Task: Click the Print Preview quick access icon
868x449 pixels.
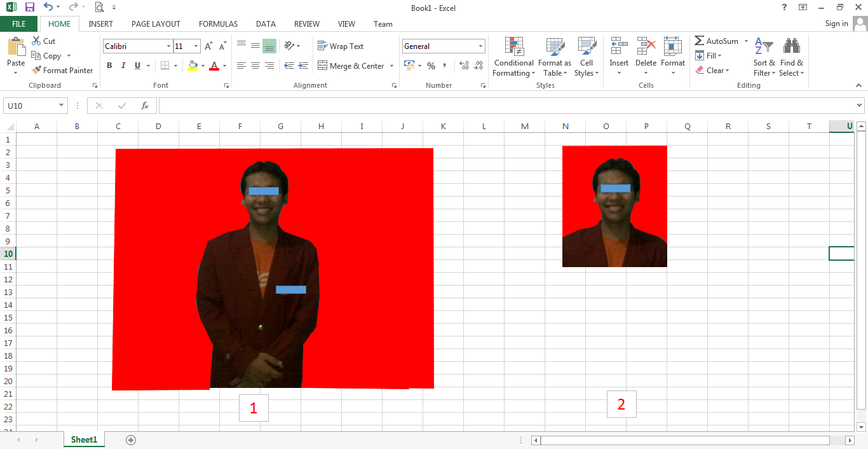Action: 99,8
